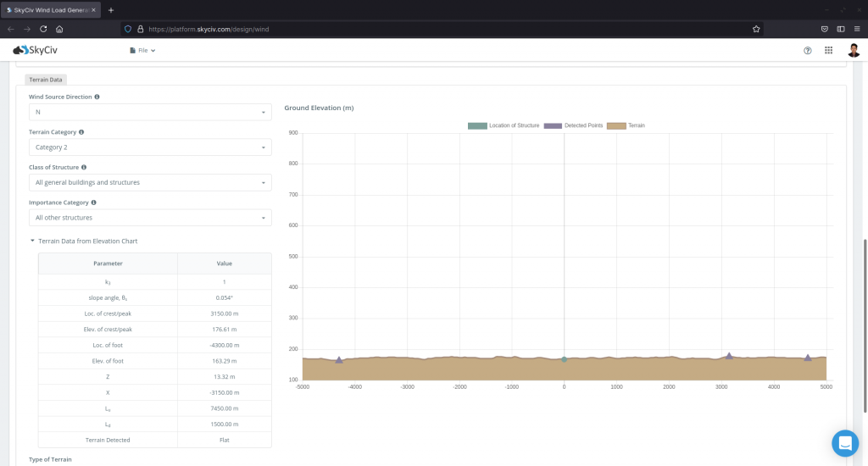Click info icon beside Terrain Category

[81, 132]
